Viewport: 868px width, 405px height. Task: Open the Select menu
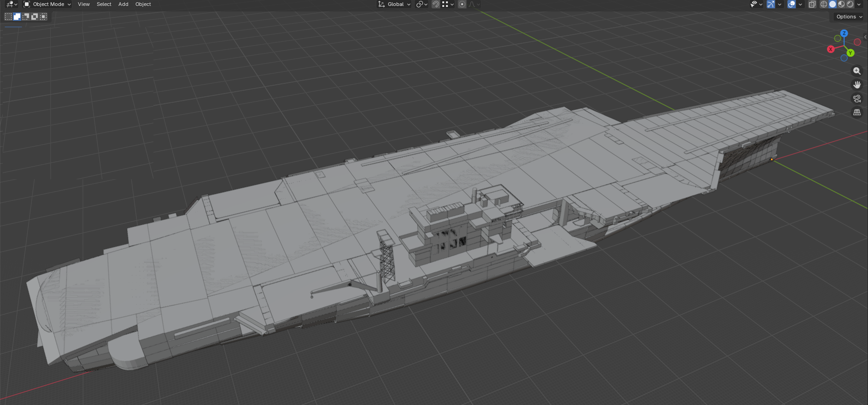(104, 4)
